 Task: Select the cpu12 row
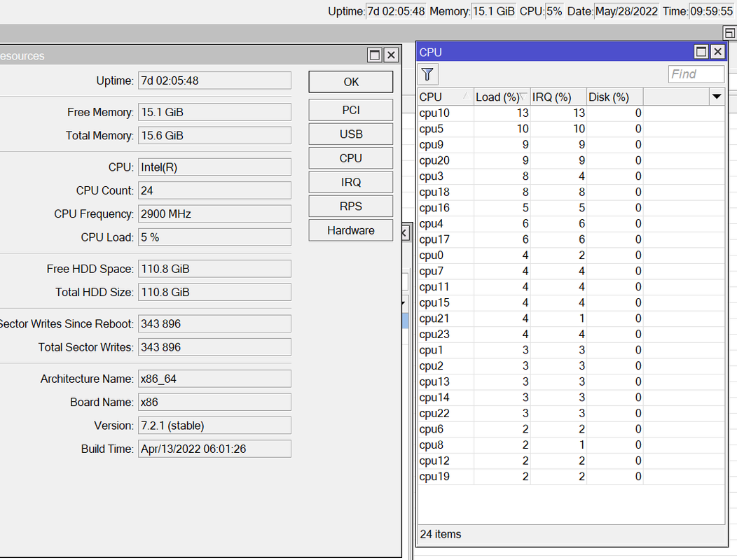click(570, 461)
